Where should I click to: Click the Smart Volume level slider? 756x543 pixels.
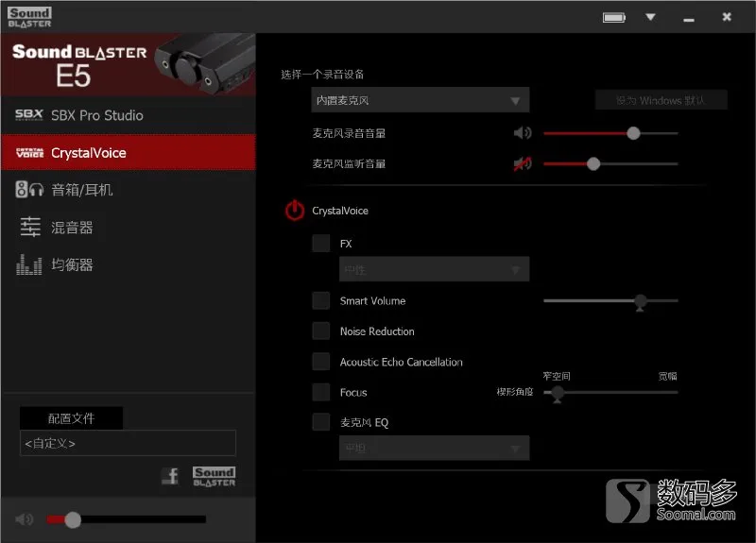610,301
